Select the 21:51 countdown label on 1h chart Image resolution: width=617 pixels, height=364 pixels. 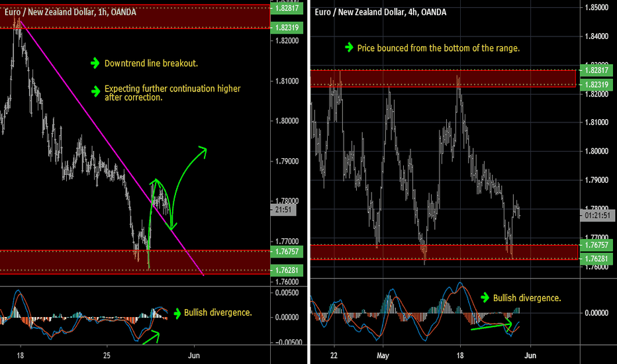coord(284,210)
